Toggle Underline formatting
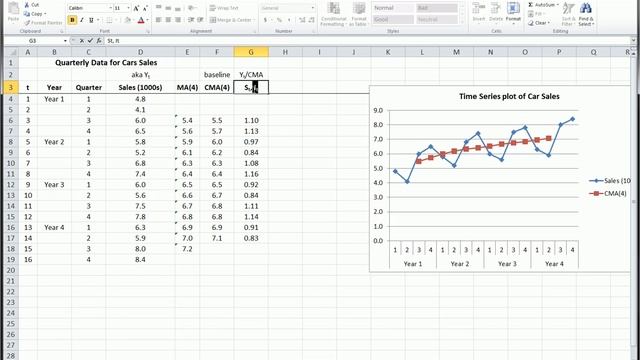This screenshot has height=360, width=640. [x=91, y=20]
